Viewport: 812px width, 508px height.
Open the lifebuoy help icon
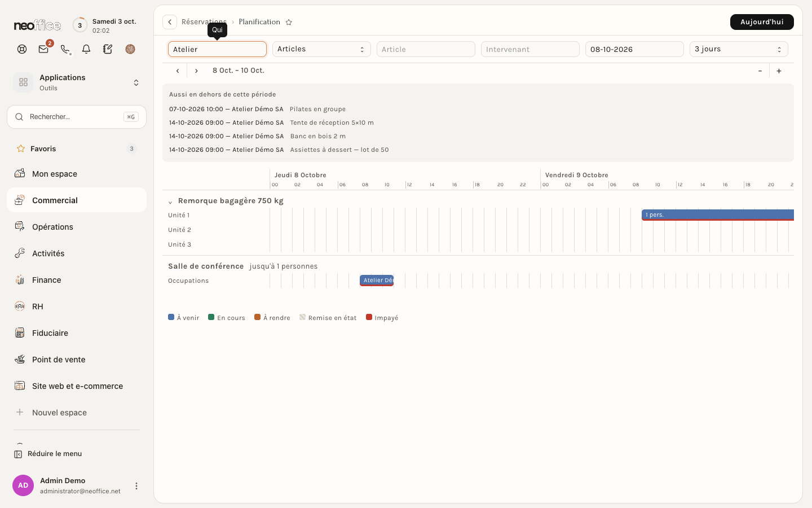click(22, 49)
